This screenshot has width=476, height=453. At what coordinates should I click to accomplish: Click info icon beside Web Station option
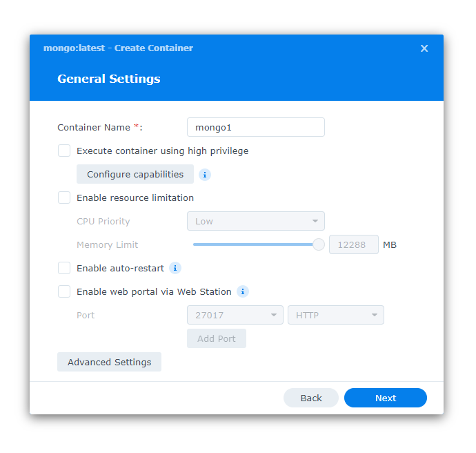[243, 291]
